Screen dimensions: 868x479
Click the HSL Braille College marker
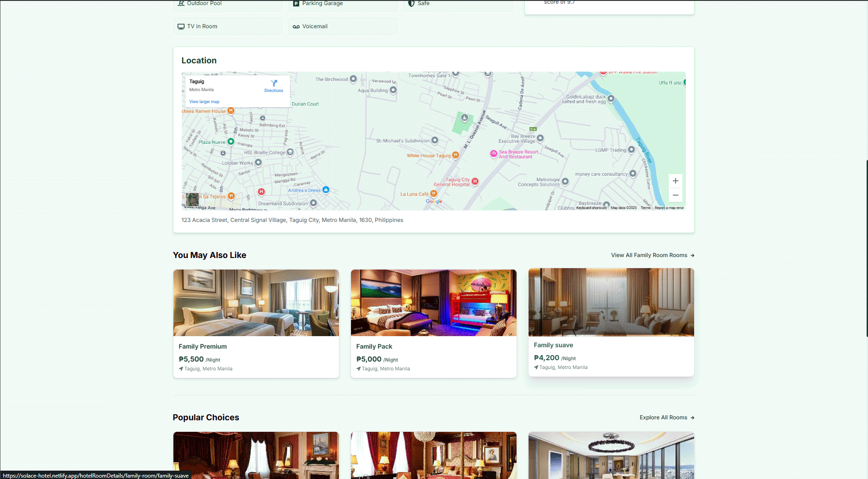pyautogui.click(x=290, y=152)
